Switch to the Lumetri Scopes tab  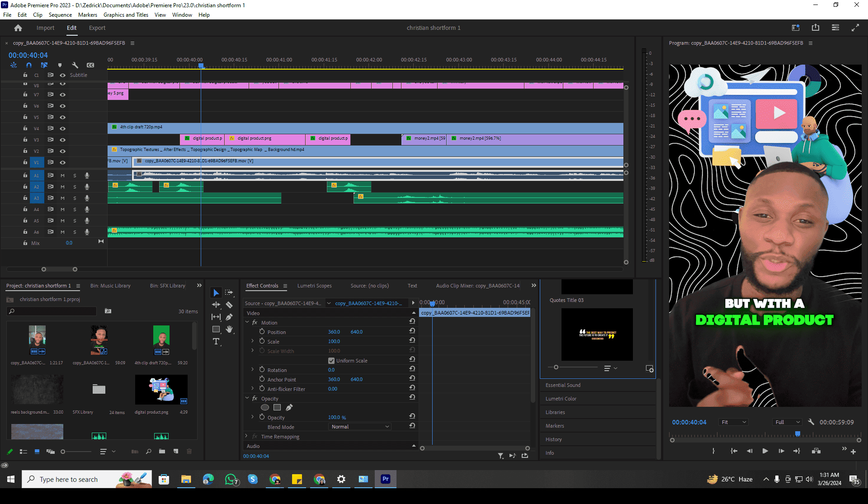coord(314,286)
